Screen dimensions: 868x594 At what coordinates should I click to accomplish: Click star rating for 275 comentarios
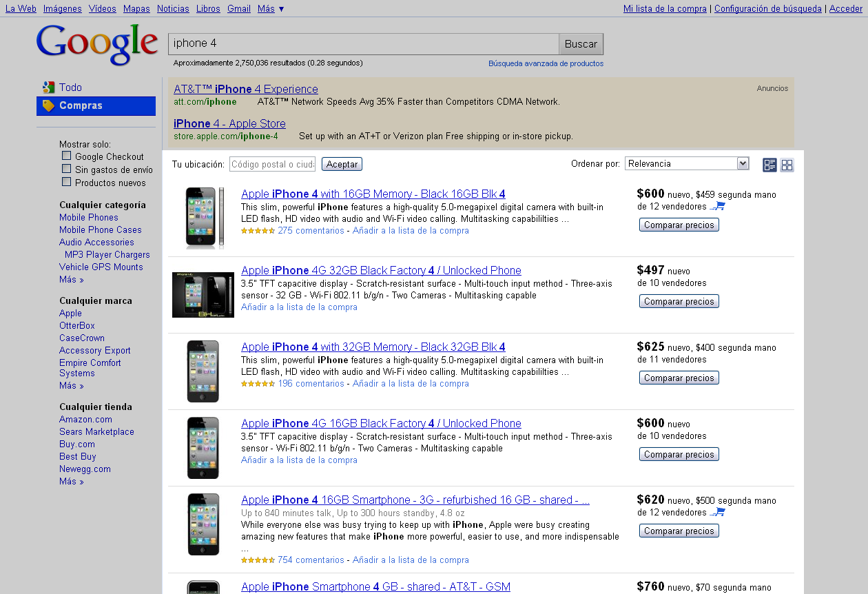258,231
